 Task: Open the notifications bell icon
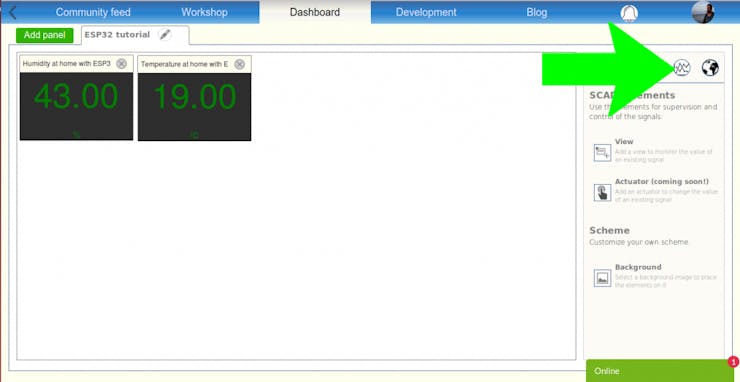click(629, 13)
